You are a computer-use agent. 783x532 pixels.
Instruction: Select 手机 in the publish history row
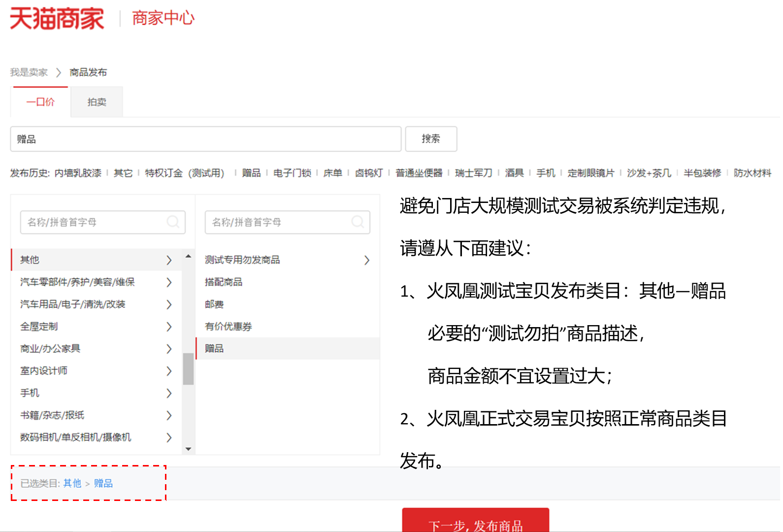[x=546, y=173]
